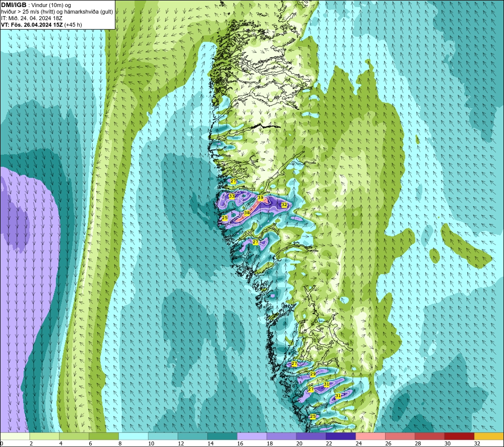The width and height of the screenshot is (504, 447).
Task: Click the legend scale number 12
Action: click(x=180, y=443)
